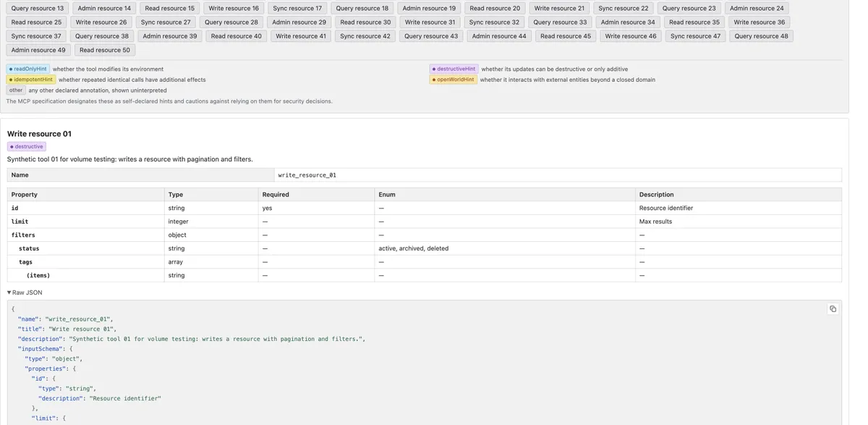The height and width of the screenshot is (425, 868).
Task: Open Write resource 41
Action: pyautogui.click(x=300, y=35)
